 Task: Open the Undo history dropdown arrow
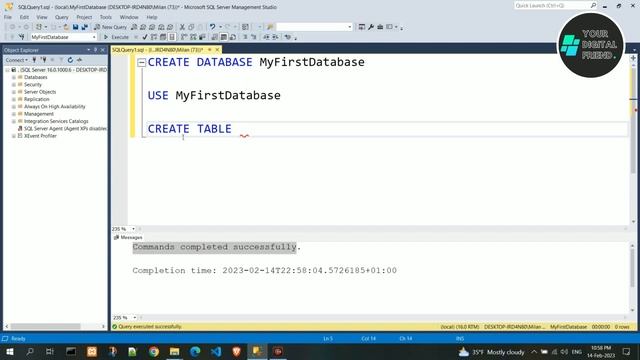click(220, 27)
